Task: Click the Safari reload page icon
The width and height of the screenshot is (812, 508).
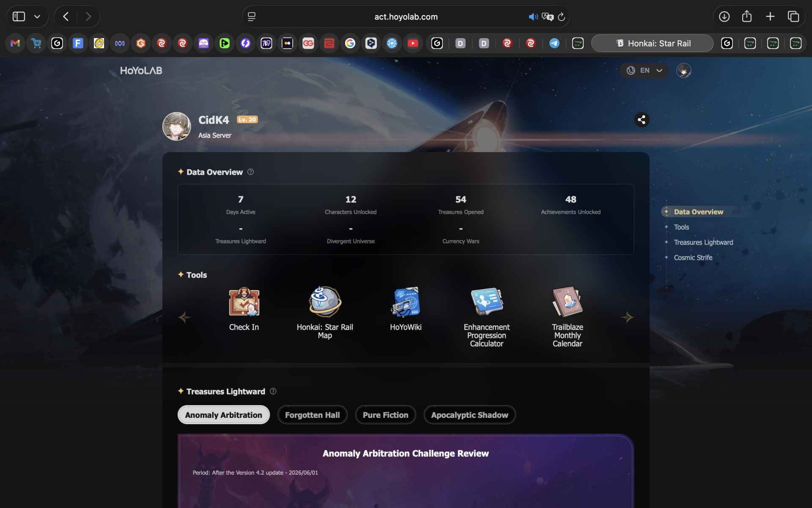Action: click(x=562, y=17)
